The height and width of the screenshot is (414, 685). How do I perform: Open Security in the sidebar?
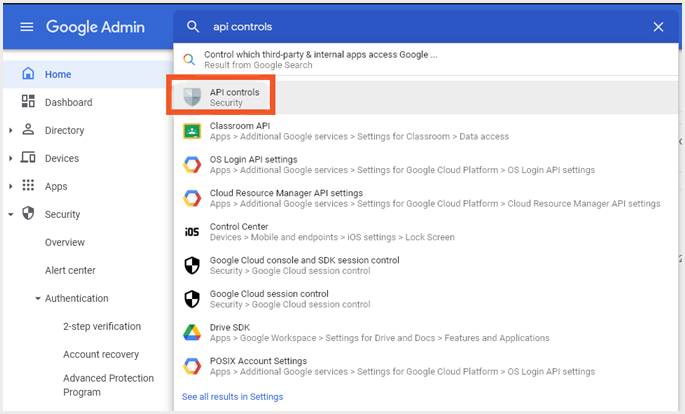(62, 214)
